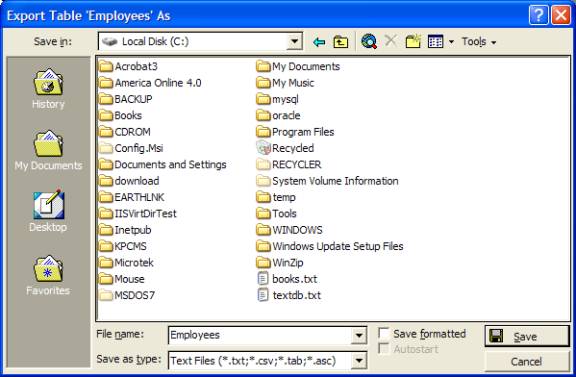
Task: Select the Books folder
Action: pos(120,116)
